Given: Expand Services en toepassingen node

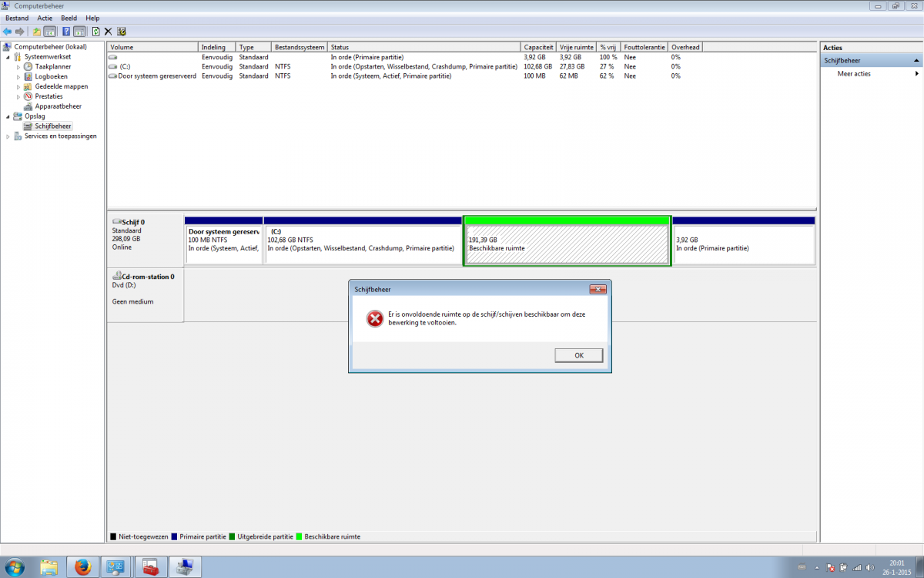Looking at the screenshot, I should tap(8, 136).
